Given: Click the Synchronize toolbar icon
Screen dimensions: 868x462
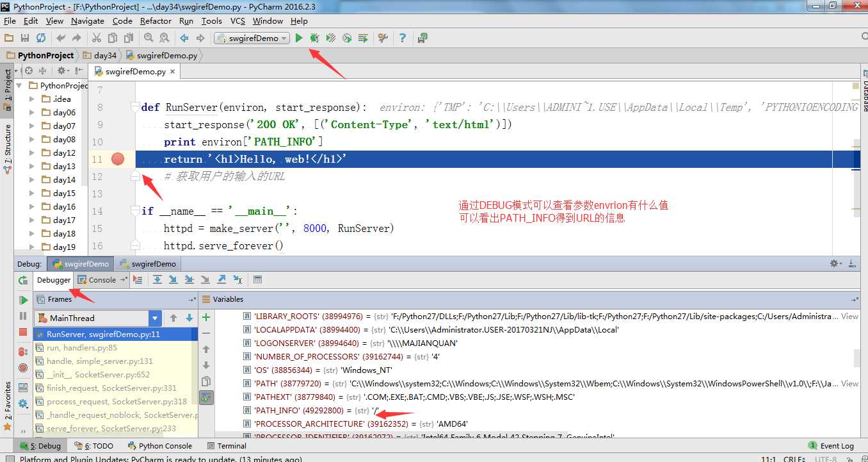Looking at the screenshot, I should point(41,38).
